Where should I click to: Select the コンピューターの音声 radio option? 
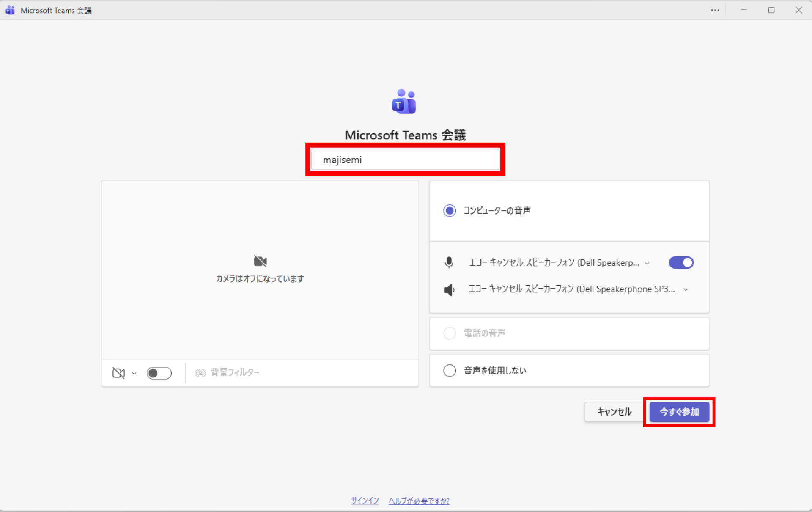pos(450,211)
